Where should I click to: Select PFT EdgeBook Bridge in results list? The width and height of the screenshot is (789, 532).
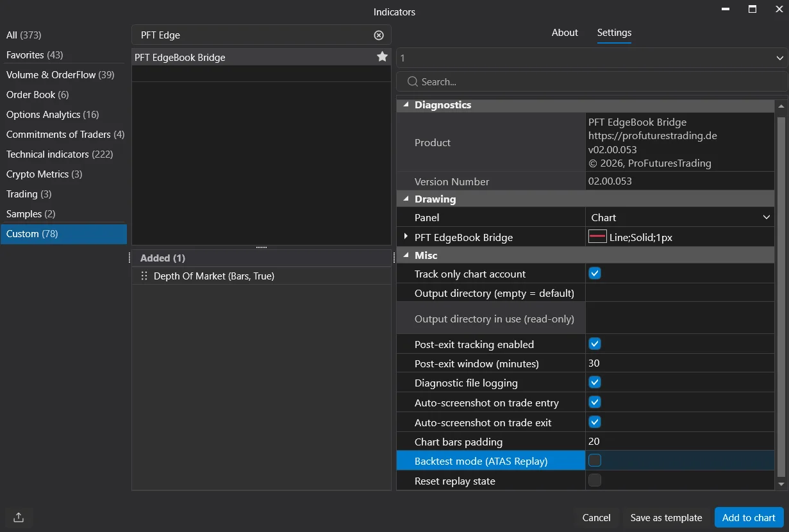point(261,57)
